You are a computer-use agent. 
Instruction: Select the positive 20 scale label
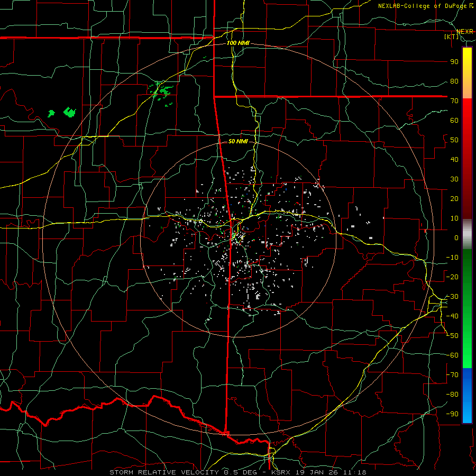[x=454, y=199]
